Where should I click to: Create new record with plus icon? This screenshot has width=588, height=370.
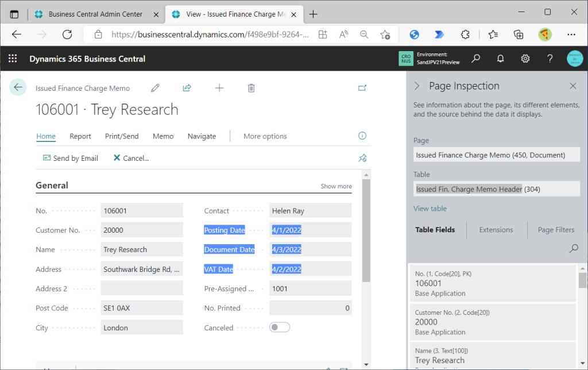[x=219, y=88]
